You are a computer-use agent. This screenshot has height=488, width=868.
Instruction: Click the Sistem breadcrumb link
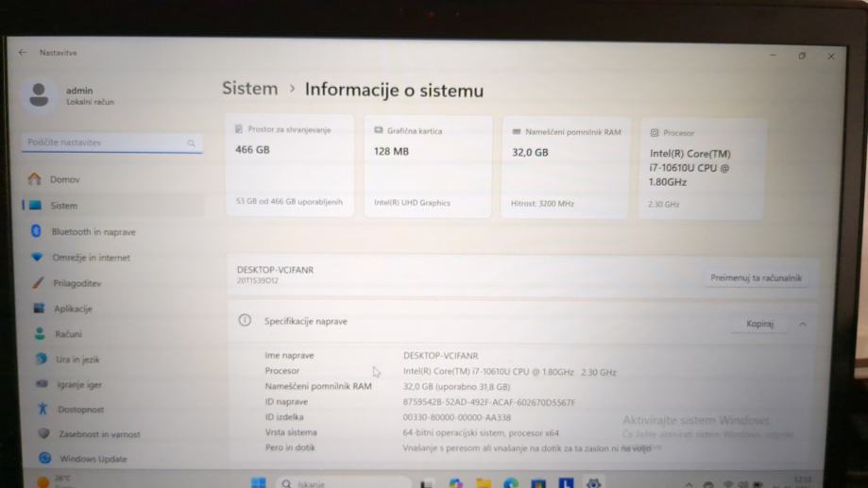(250, 89)
